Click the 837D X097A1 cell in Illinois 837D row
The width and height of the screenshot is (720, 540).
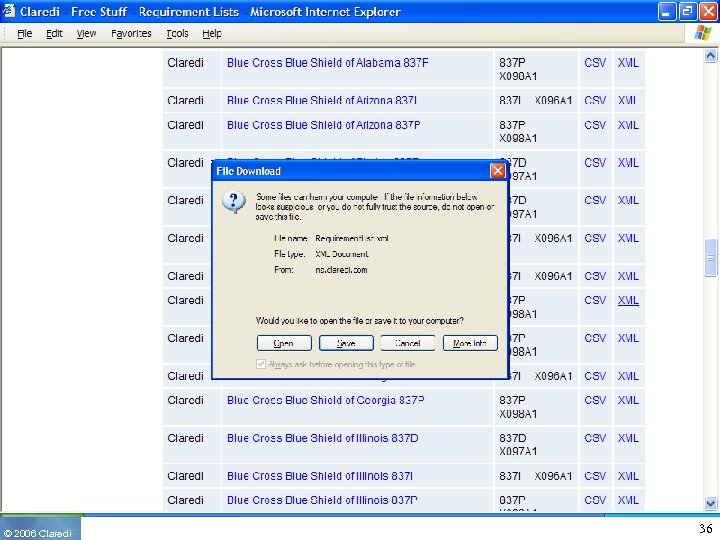coord(536,444)
